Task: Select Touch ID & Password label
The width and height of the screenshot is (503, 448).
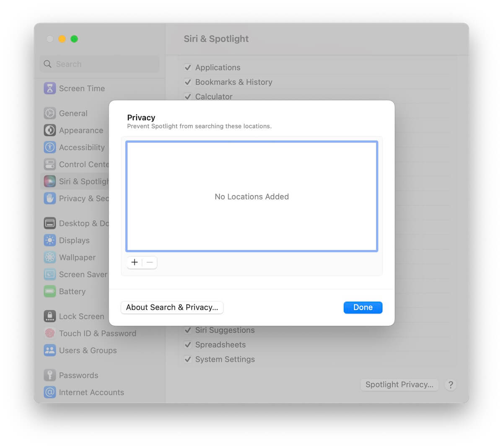Action: coord(98,333)
